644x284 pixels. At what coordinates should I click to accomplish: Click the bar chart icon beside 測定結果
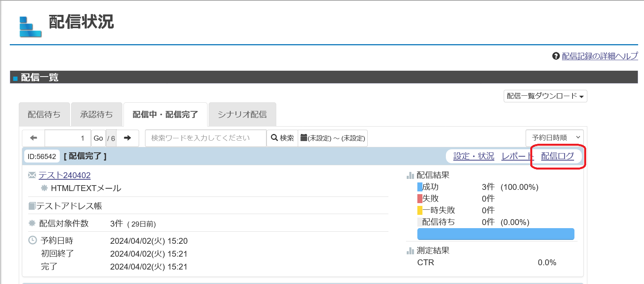(410, 251)
